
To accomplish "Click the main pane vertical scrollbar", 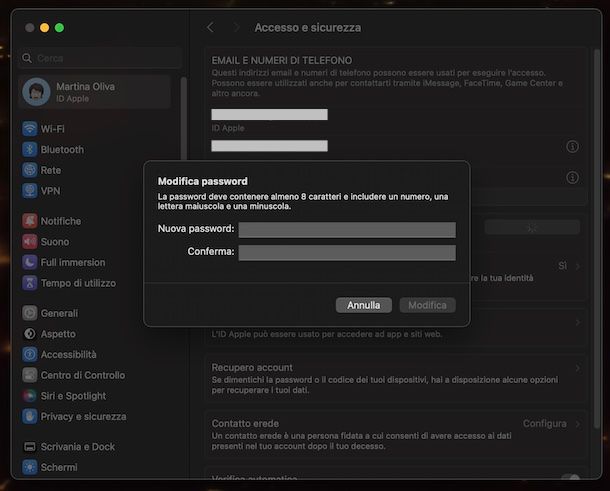I will click(597, 239).
